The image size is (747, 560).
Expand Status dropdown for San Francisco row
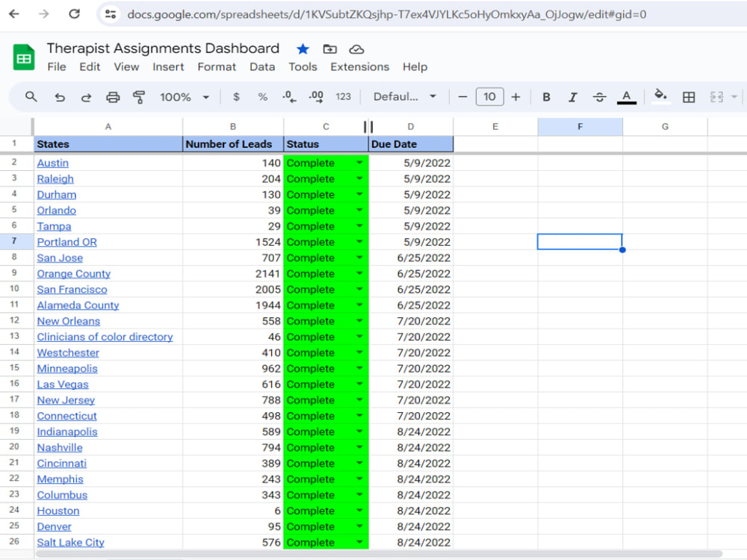point(360,290)
